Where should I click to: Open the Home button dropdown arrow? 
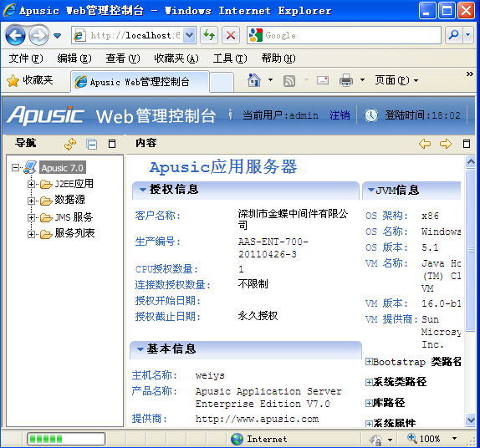[270, 80]
